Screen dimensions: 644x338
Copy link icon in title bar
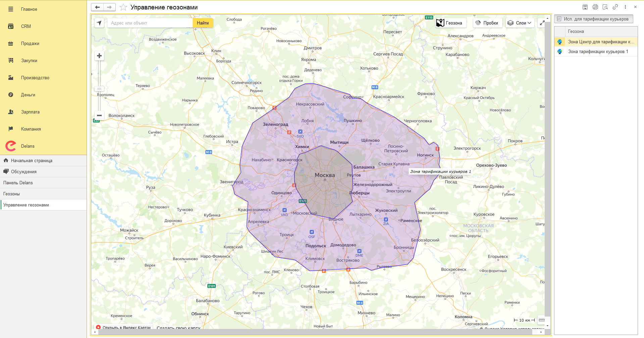615,7
